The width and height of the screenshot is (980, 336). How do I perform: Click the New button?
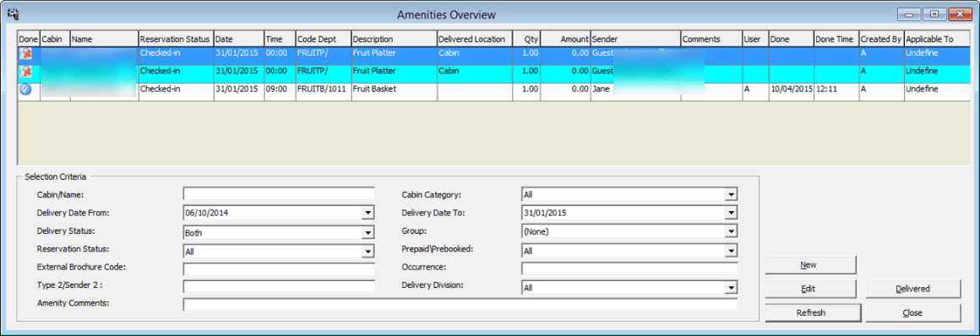[x=810, y=265]
